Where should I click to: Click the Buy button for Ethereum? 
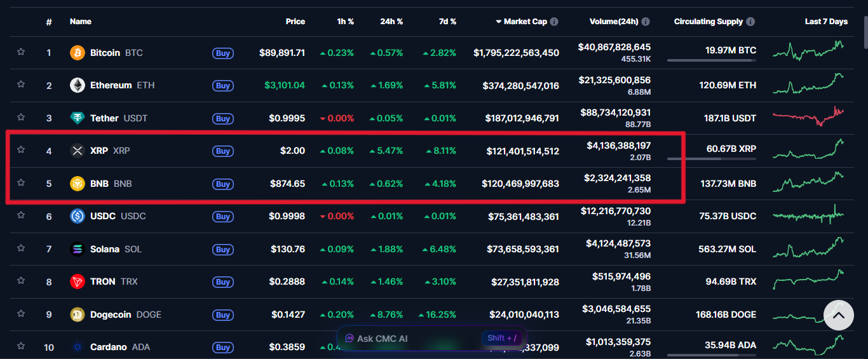tap(222, 86)
